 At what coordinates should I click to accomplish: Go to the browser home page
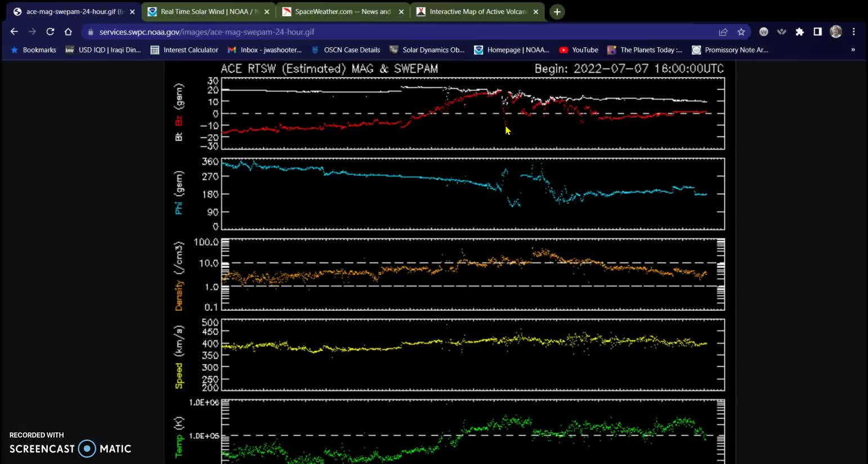point(68,32)
